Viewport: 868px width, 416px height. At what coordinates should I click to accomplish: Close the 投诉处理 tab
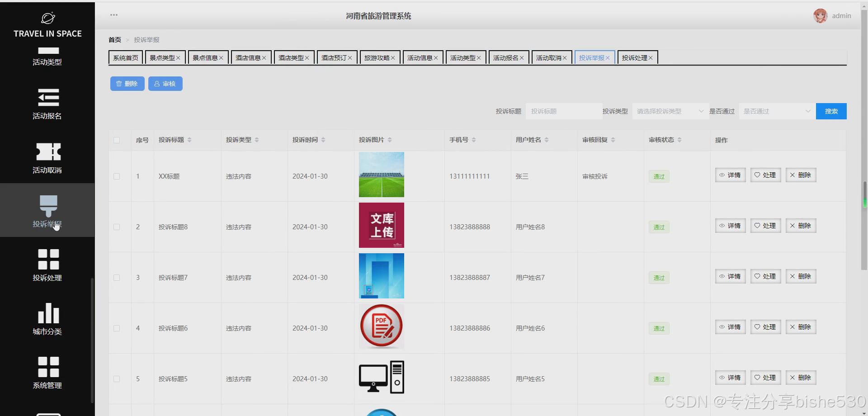(x=651, y=58)
